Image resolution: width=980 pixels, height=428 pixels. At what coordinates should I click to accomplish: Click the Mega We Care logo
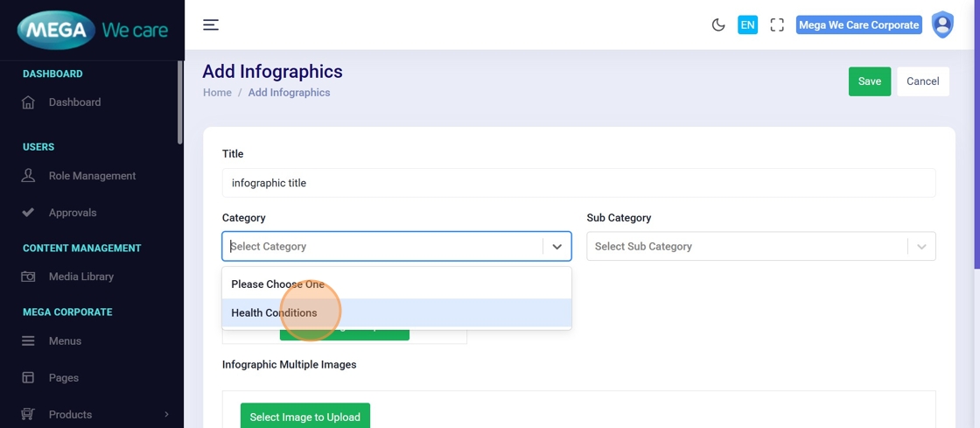click(92, 30)
